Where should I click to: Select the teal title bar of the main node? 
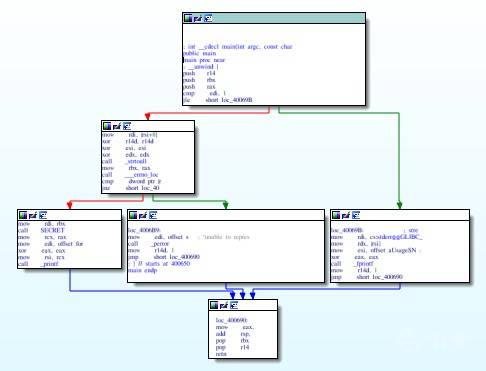point(274,18)
